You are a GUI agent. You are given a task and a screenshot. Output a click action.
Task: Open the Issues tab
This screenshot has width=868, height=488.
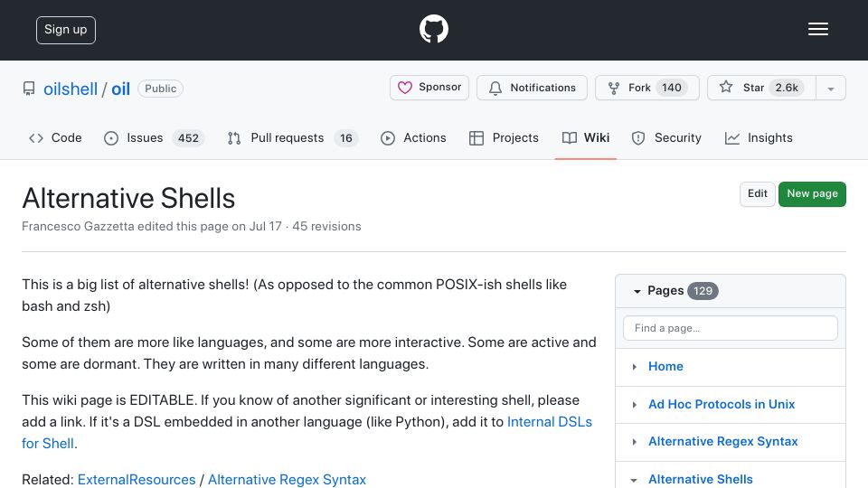(154, 137)
